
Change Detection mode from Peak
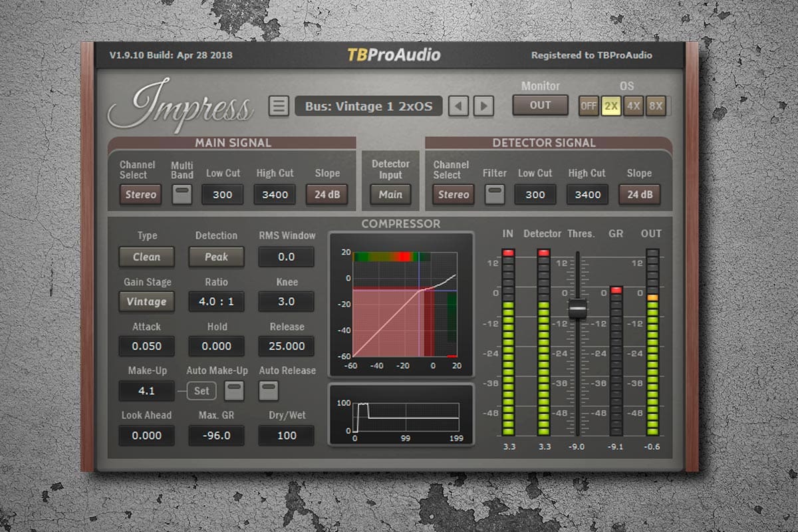[216, 257]
